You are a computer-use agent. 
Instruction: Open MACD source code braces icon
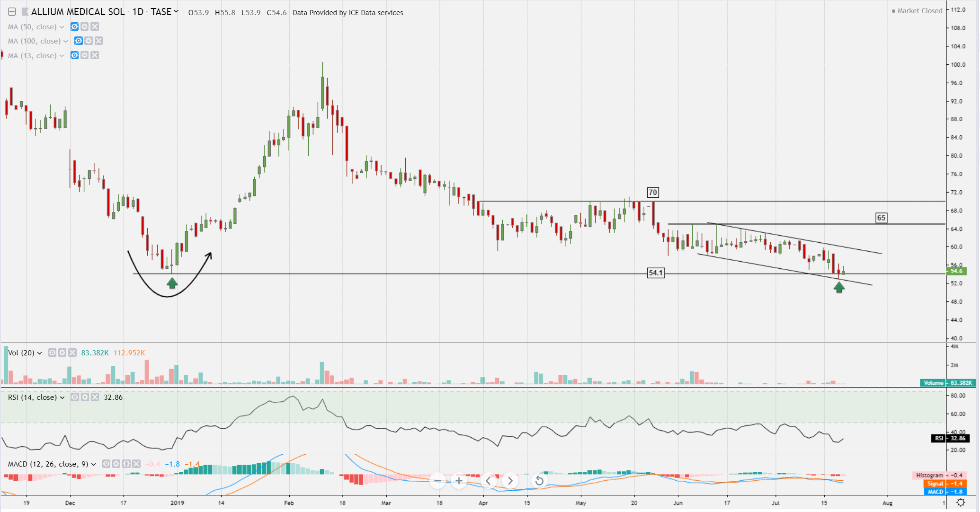[126, 464]
